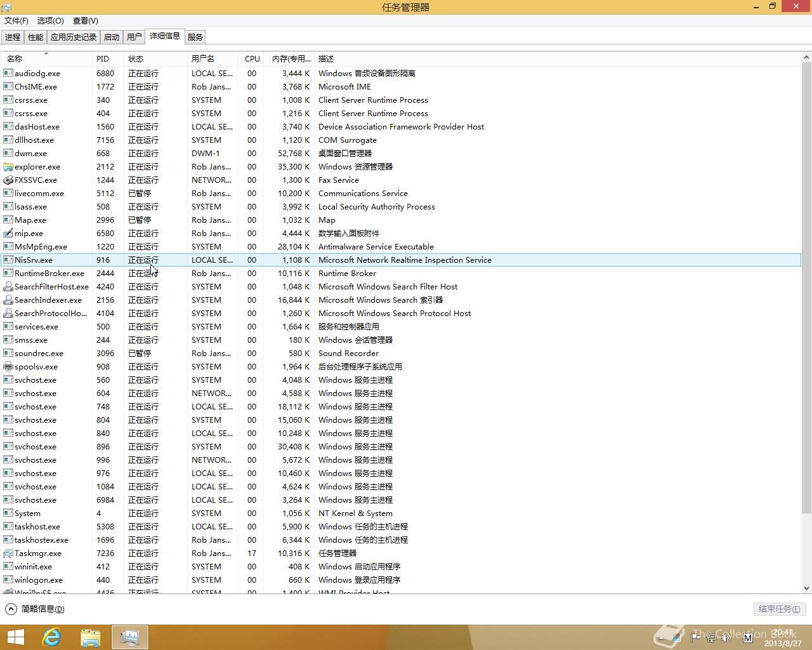Click the Task Manager taskbar icon

click(130, 637)
